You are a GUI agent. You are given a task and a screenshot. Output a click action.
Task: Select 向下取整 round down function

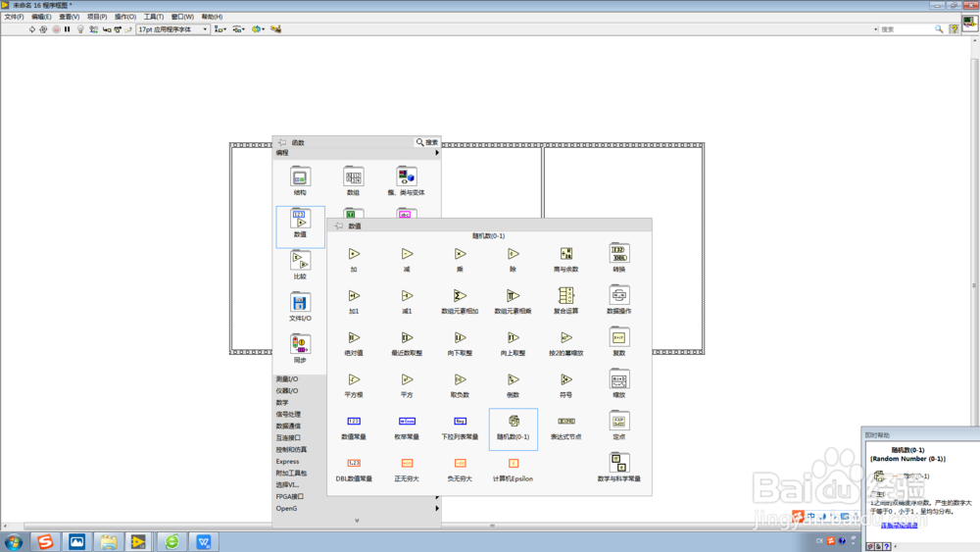tap(460, 337)
